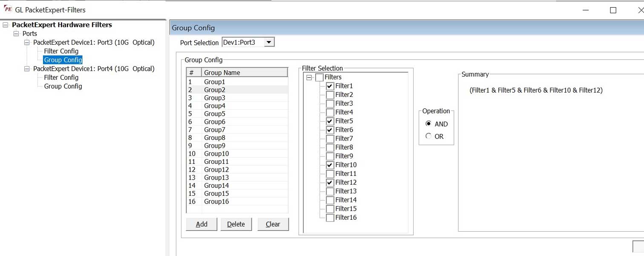Collapse the Device1 Port3 tree node
644x256 pixels.
click(27, 43)
